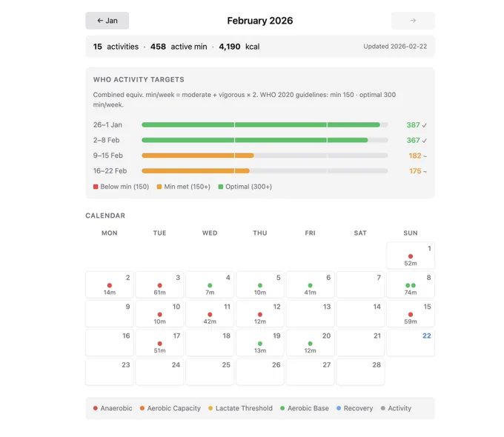Image resolution: width=504 pixels, height=437 pixels.
Task: Click the Activity gray legend dot
Action: tap(383, 408)
